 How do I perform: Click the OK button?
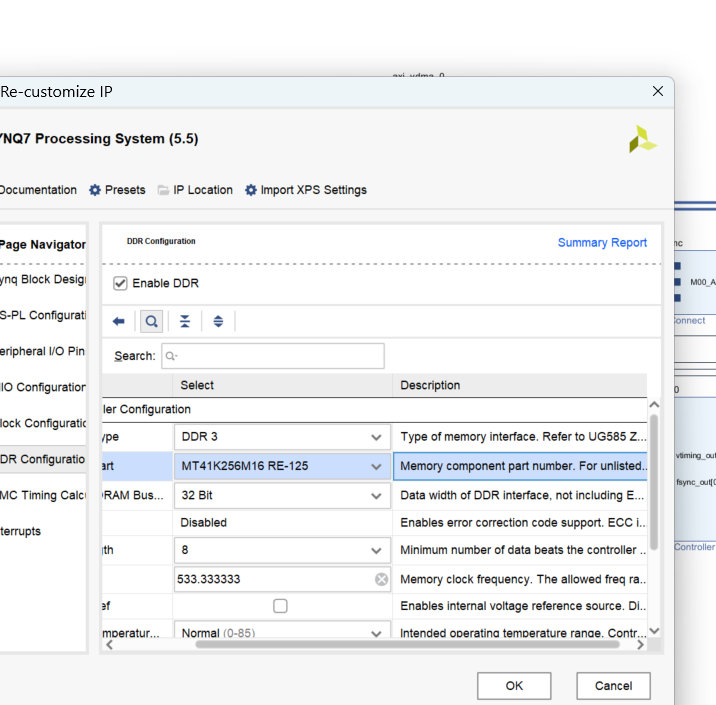tap(514, 686)
